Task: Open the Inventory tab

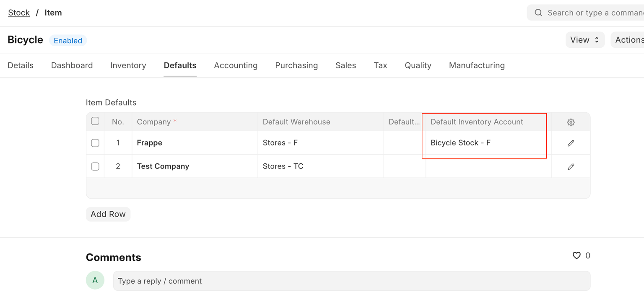Action: coord(128,65)
